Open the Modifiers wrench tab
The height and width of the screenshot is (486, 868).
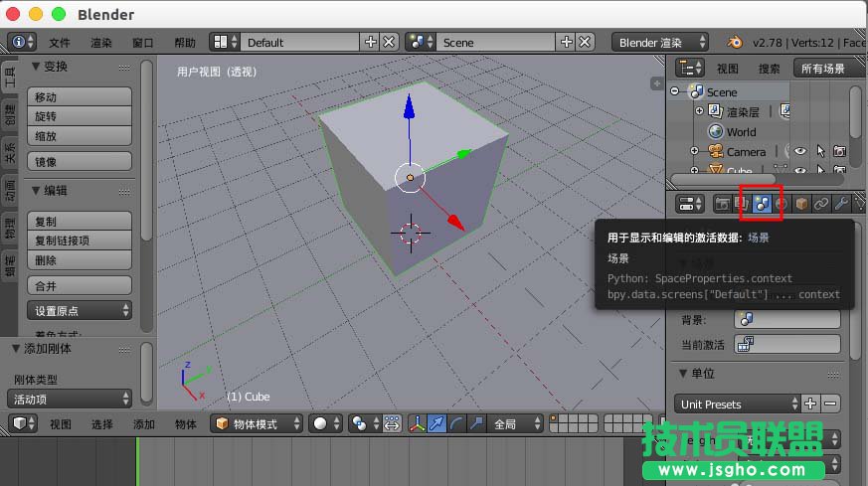[841, 204]
